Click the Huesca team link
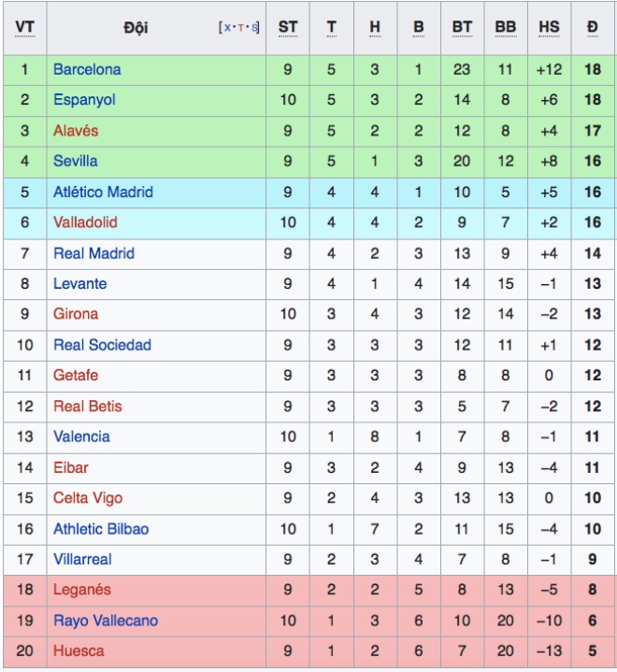The height and width of the screenshot is (672, 617). point(79,651)
